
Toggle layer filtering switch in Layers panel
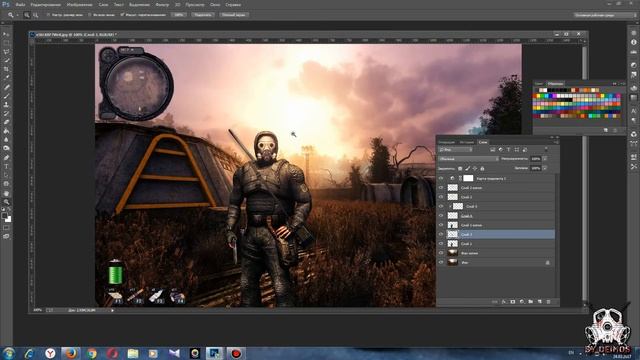(546, 150)
